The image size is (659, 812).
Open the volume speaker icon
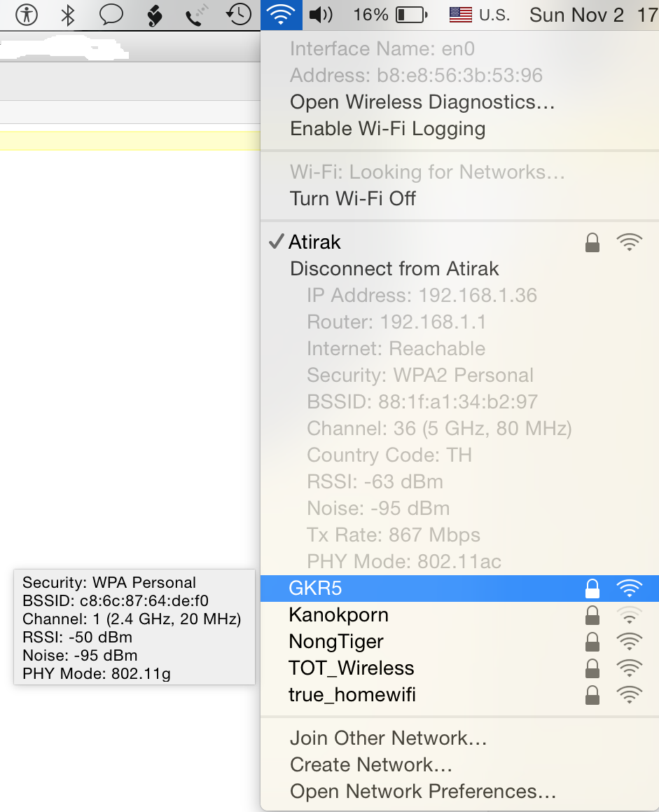click(x=321, y=15)
